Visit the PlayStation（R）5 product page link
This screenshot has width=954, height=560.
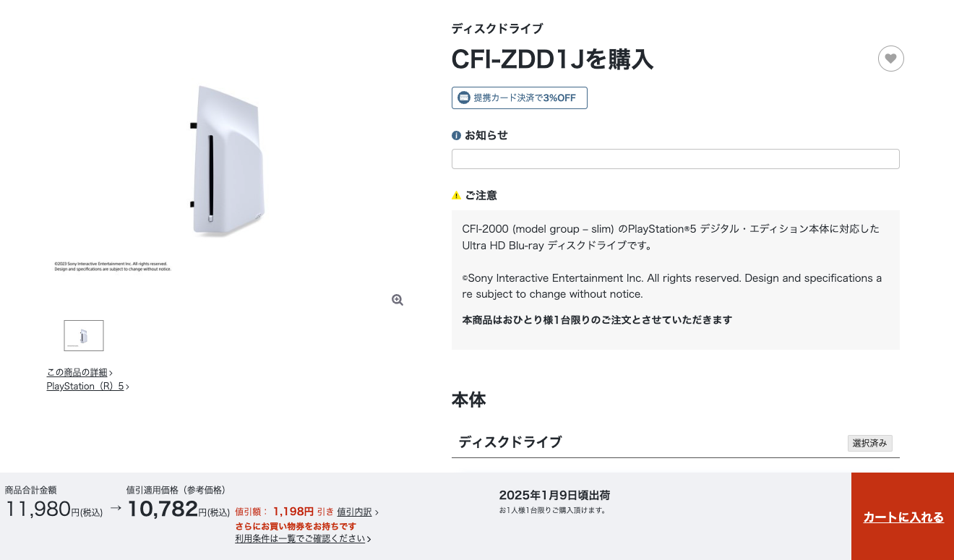[85, 386]
